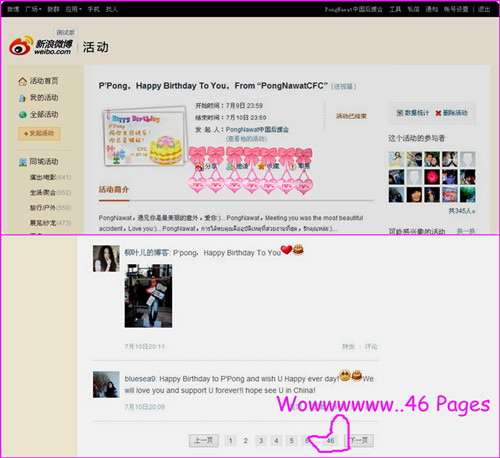Click the orange 发起活动 button
The height and width of the screenshot is (458, 500).
[39, 133]
